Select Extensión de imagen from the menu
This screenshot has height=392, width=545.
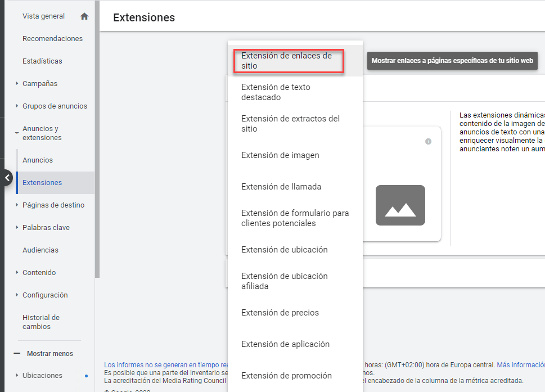point(280,155)
